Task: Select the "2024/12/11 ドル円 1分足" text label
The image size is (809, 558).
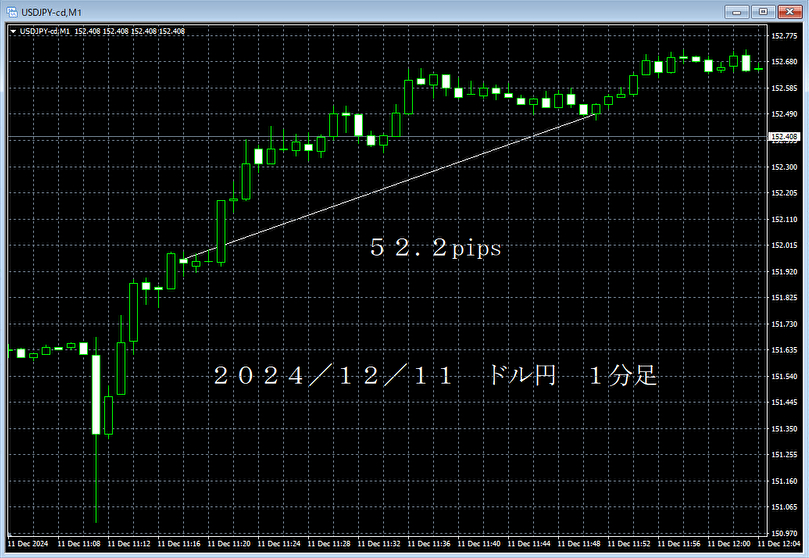Action: 435,375
